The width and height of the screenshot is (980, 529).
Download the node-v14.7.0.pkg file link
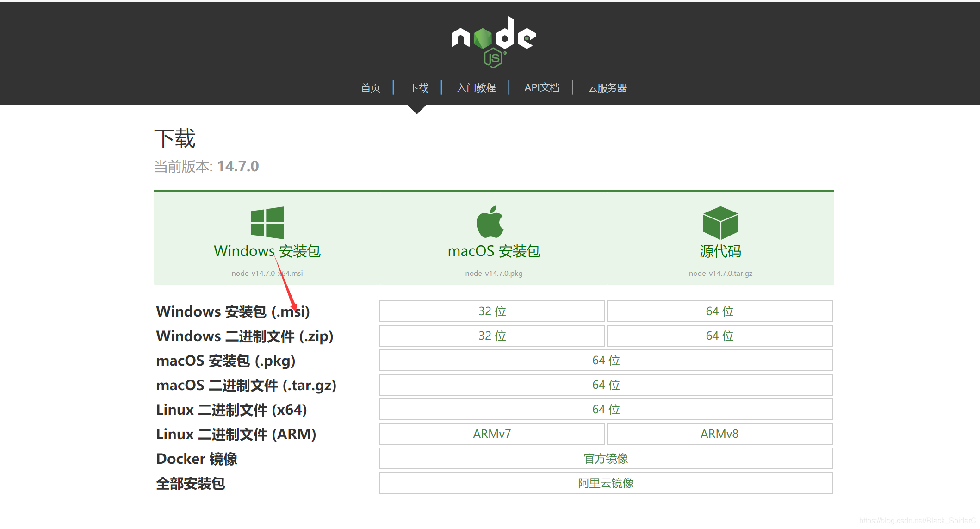[x=494, y=273]
